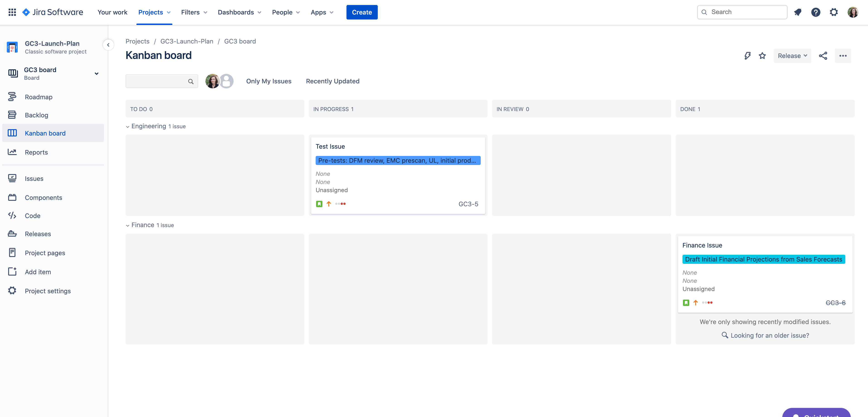Viewport: 868px width, 417px height.
Task: Open the Roadmap in the sidebar
Action: 38,97
